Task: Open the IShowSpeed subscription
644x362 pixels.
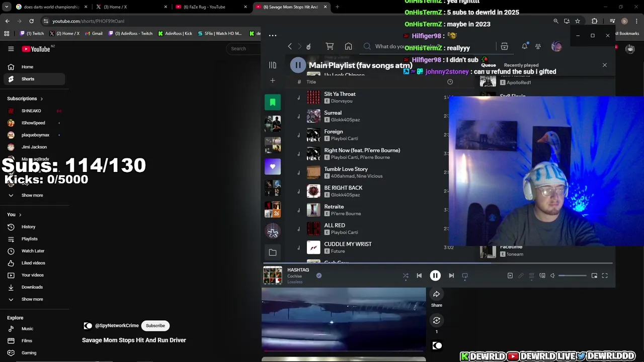Action: [33, 123]
